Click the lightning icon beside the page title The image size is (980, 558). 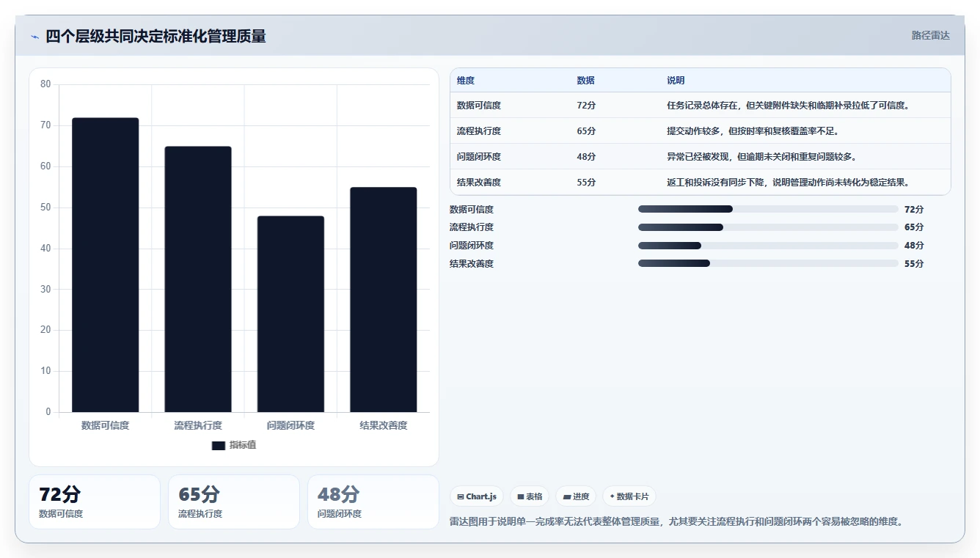34,37
